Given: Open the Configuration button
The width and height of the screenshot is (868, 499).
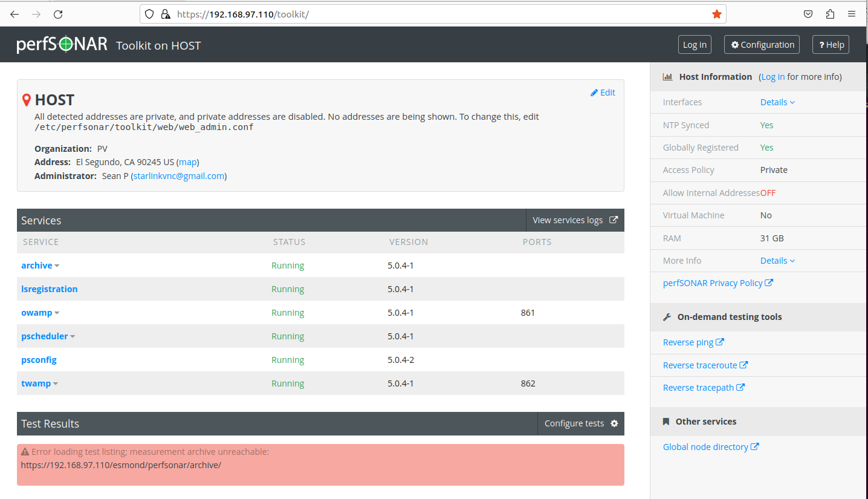Looking at the screenshot, I should click(x=762, y=45).
